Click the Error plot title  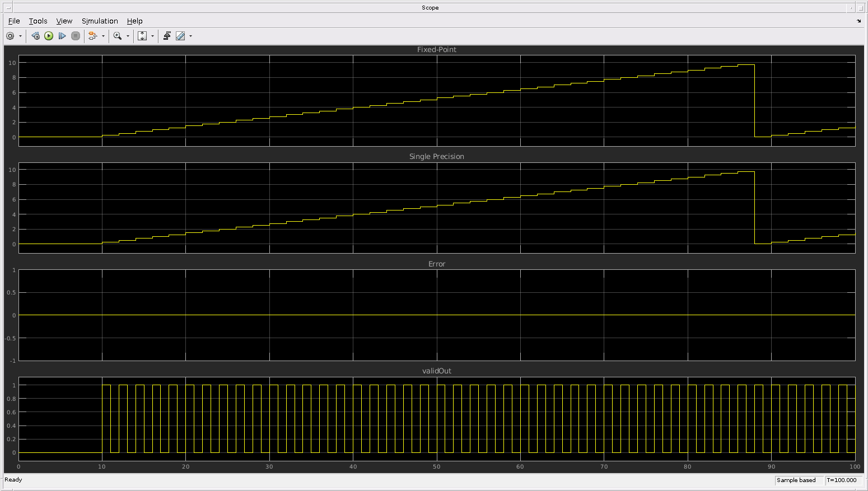coord(437,264)
